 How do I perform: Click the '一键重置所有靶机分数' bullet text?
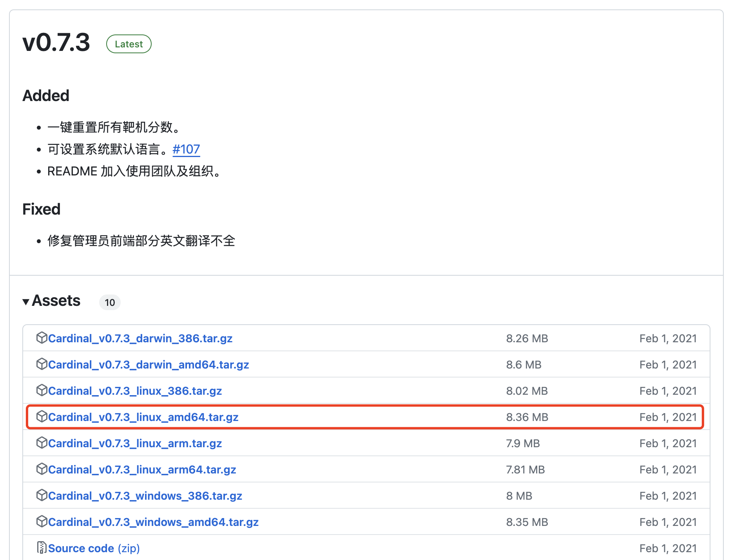(x=114, y=127)
